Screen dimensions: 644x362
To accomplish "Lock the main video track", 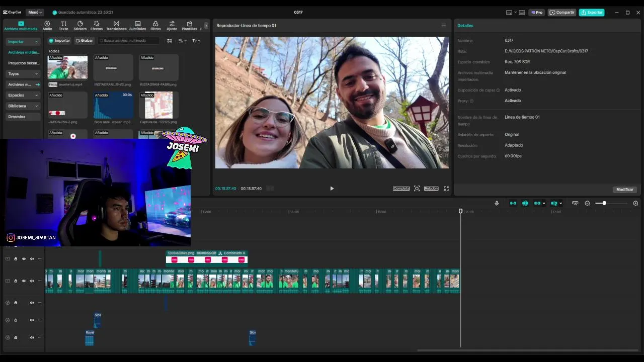I will [16, 281].
